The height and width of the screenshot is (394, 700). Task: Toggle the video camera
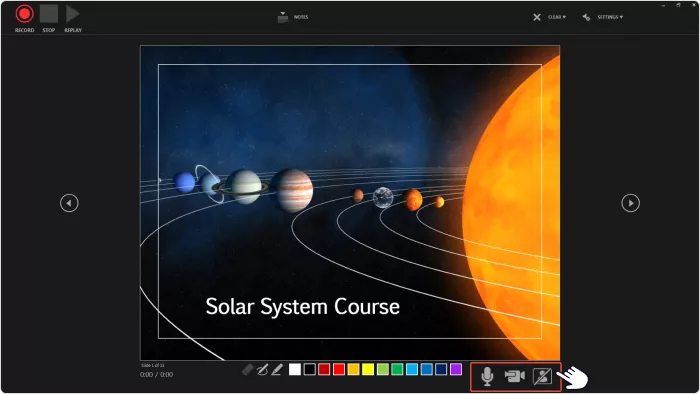[x=514, y=376]
